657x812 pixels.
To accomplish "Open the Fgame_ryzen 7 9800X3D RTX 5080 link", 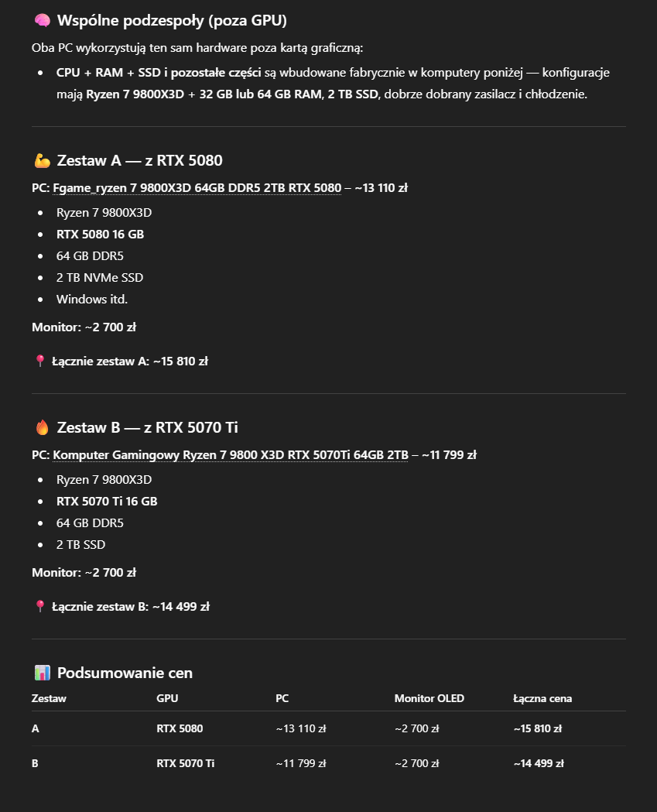I will click(197, 187).
